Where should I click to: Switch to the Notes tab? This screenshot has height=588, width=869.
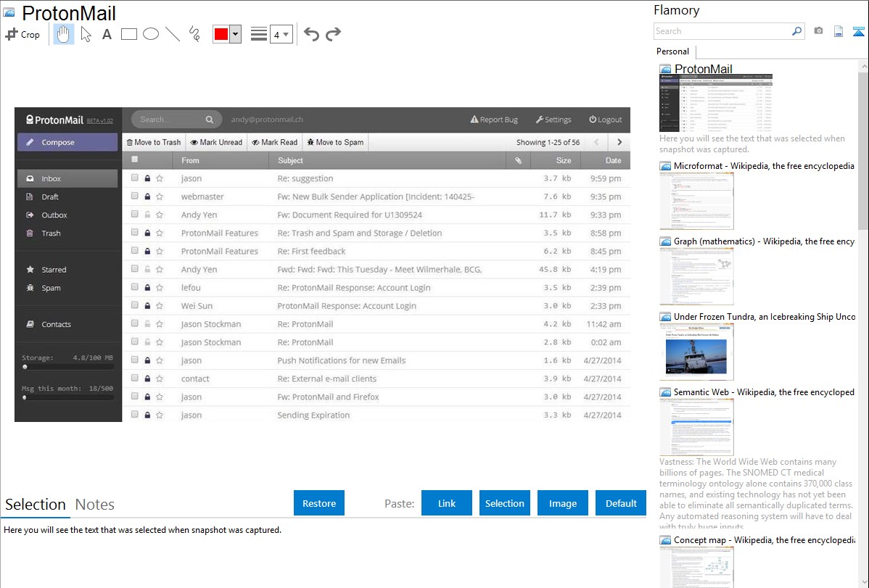[95, 505]
